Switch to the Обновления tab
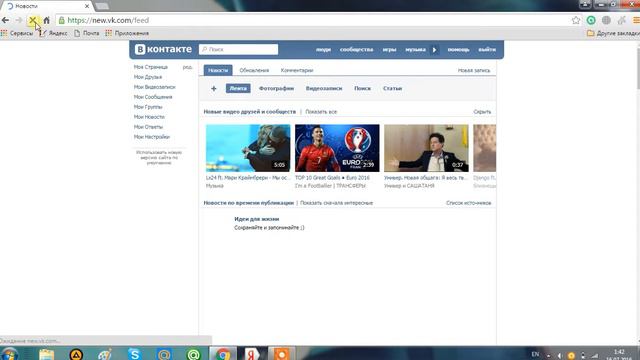Image resolution: width=640 pixels, height=360 pixels. click(254, 70)
